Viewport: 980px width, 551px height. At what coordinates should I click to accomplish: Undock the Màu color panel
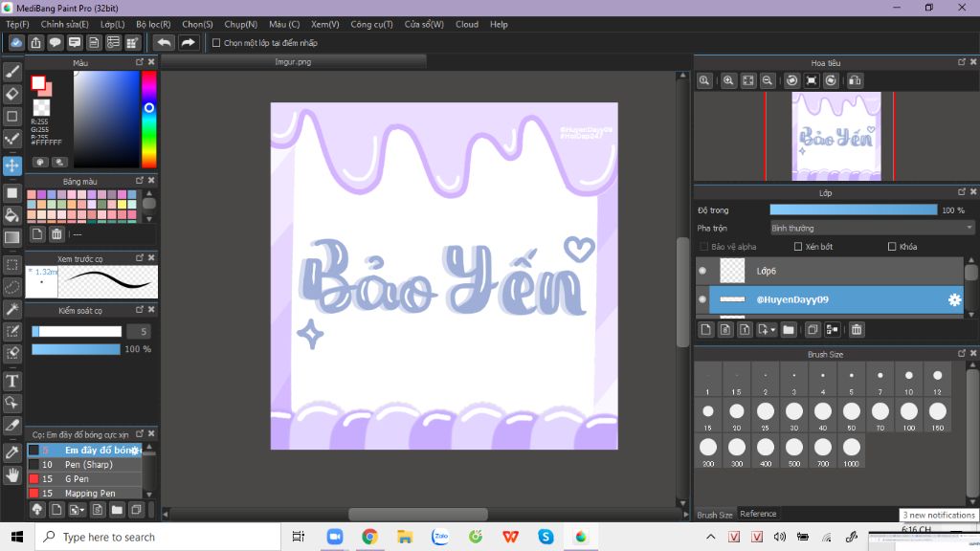tap(140, 62)
